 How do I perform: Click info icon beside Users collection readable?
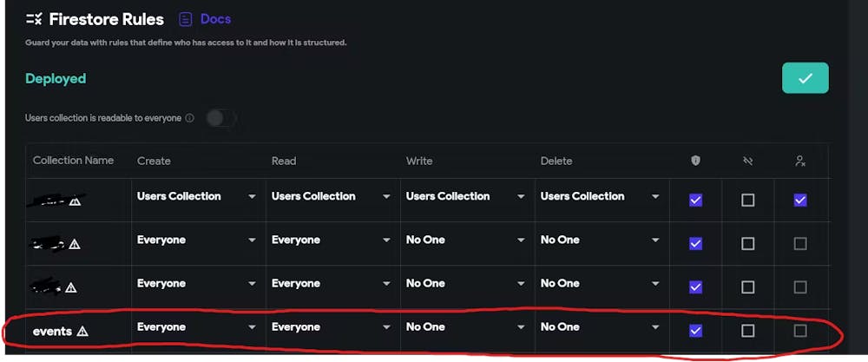coord(189,118)
